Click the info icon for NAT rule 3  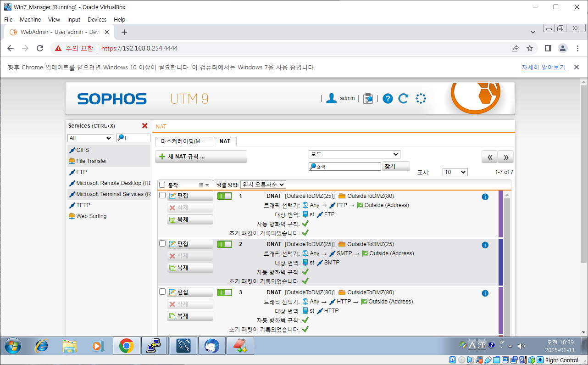pos(485,293)
